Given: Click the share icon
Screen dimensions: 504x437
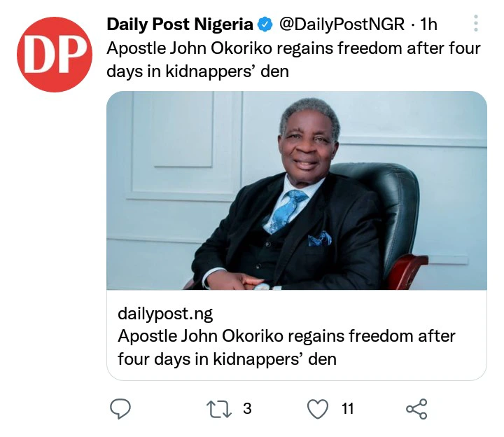Looking at the screenshot, I should click(416, 408).
